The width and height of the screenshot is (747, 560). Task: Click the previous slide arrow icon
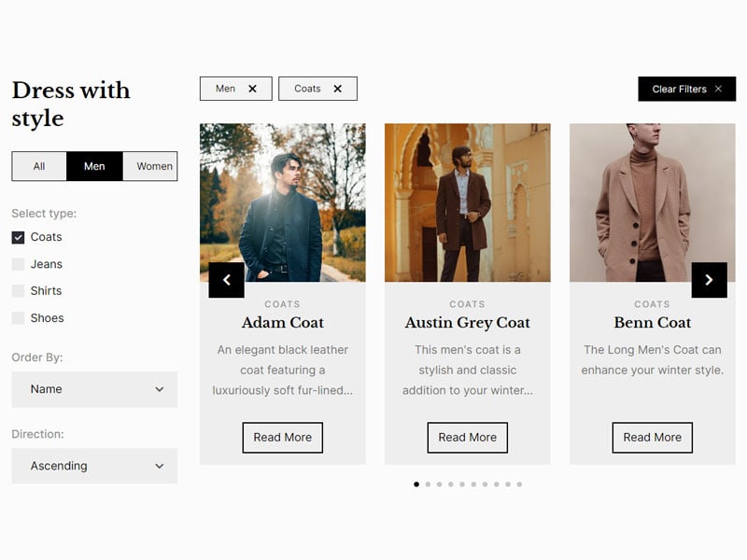226,280
